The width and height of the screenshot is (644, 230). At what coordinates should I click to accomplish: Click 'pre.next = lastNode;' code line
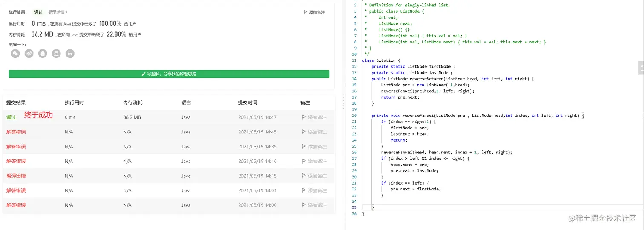pos(414,170)
